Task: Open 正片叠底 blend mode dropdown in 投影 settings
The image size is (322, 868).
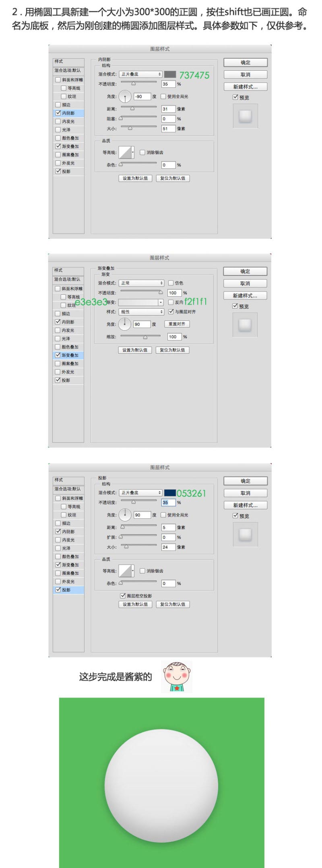Action: point(140,492)
